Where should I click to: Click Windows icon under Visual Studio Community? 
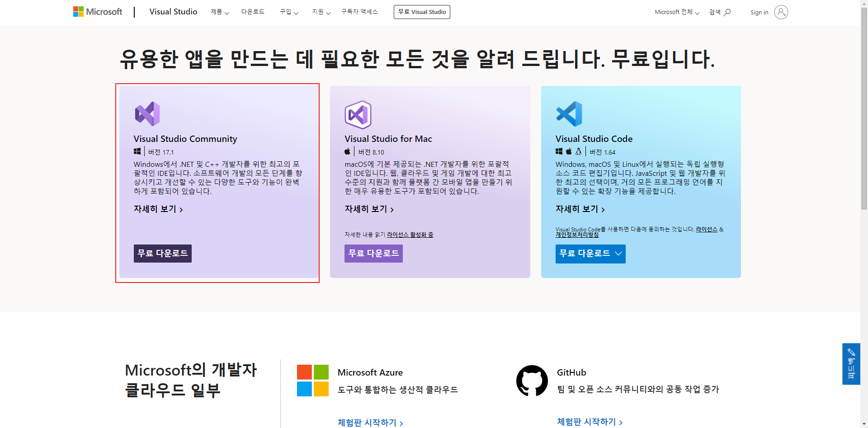tap(137, 151)
